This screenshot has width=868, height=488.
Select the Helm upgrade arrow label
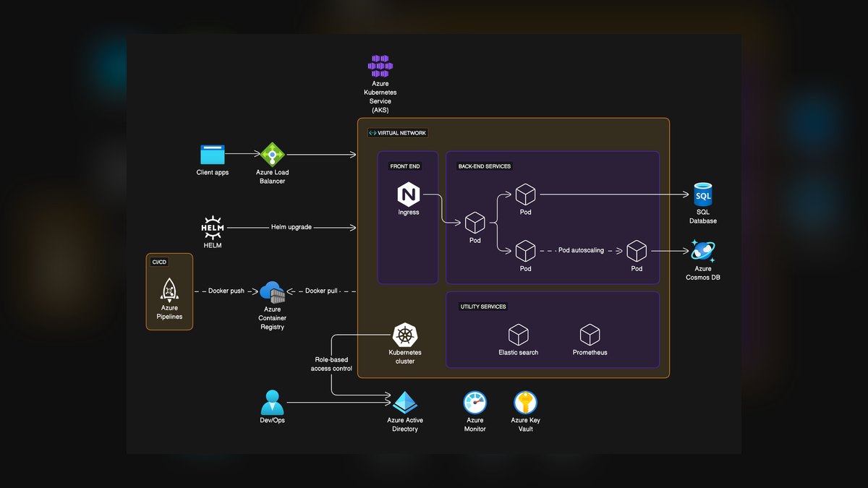coord(292,227)
